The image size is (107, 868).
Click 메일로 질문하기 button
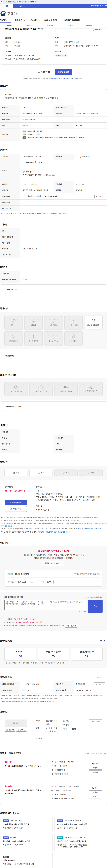coord(71,626)
